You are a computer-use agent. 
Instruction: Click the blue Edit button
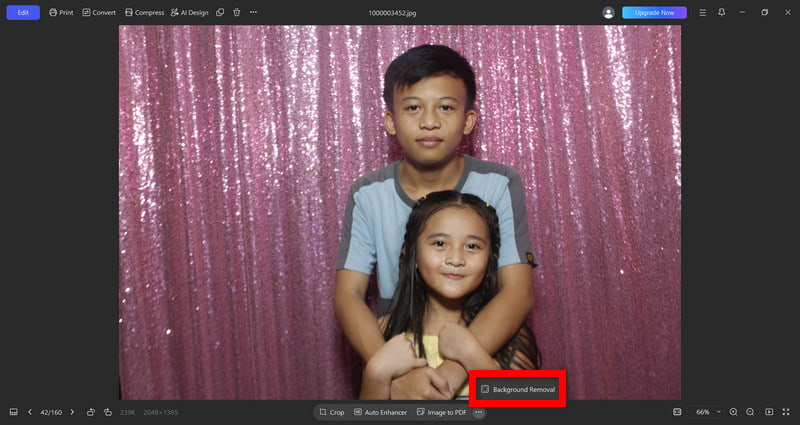coord(23,13)
